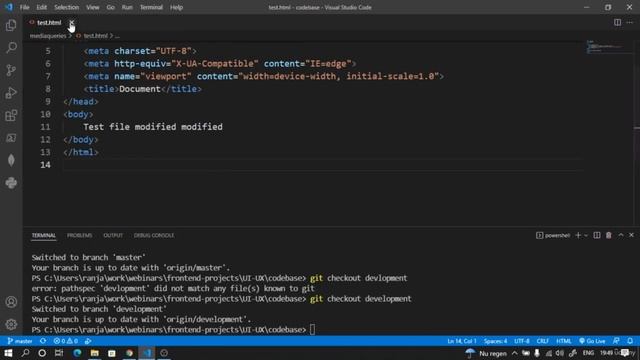The width and height of the screenshot is (640, 360).
Task: Kill terminal with trash icon
Action: point(609,236)
